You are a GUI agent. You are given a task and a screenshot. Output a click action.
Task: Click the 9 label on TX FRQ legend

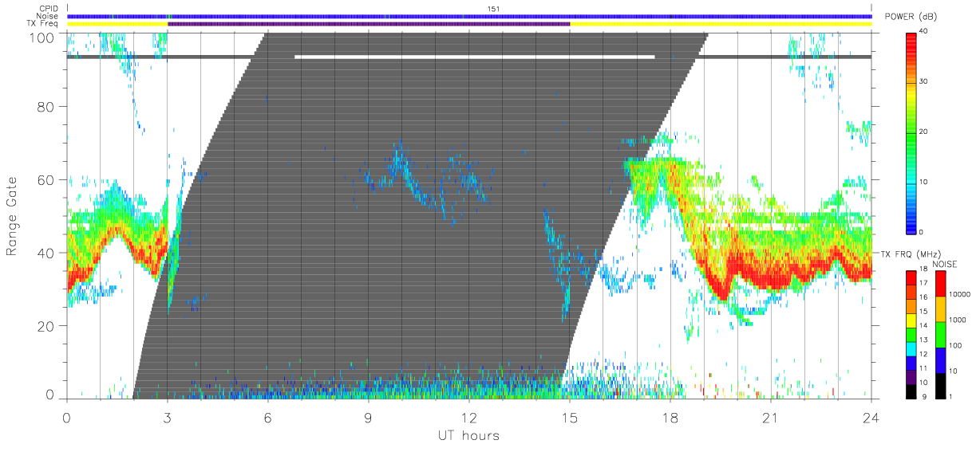click(x=923, y=397)
